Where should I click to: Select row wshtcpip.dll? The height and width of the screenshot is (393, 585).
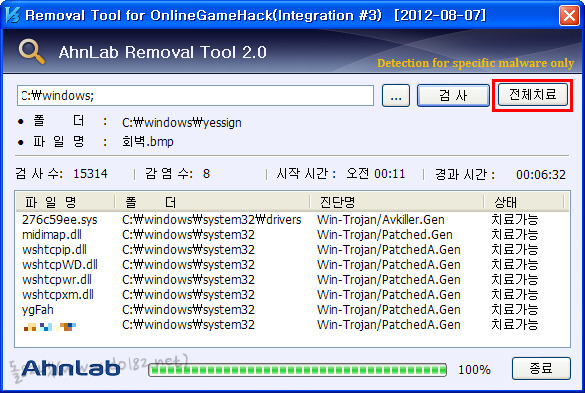[x=292, y=249]
